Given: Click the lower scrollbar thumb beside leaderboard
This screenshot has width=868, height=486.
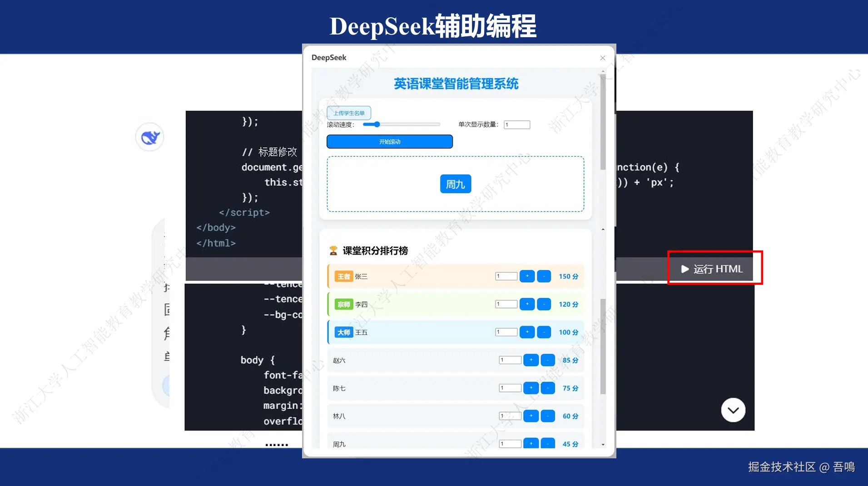Looking at the screenshot, I should (603, 346).
